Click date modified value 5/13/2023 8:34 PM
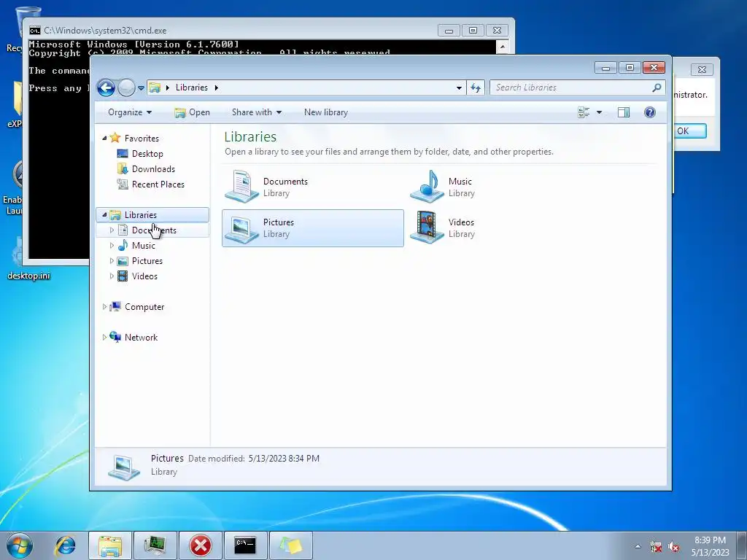The width and height of the screenshot is (747, 560). click(284, 459)
